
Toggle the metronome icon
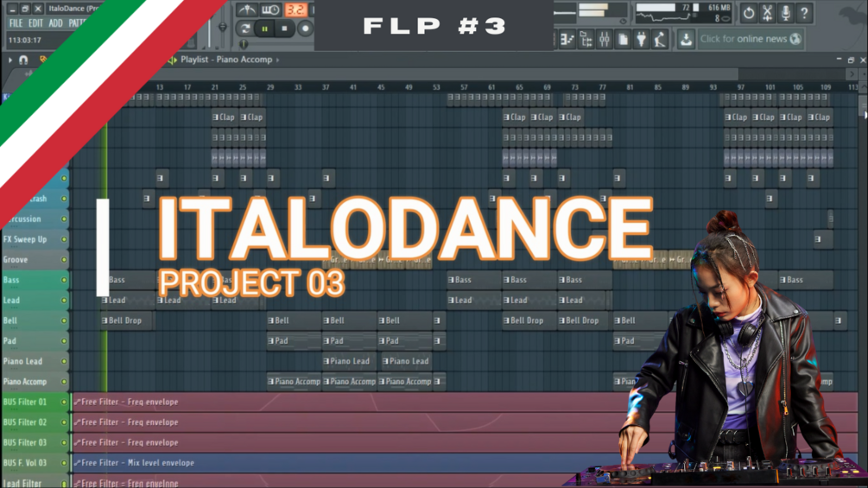pyautogui.click(x=246, y=10)
